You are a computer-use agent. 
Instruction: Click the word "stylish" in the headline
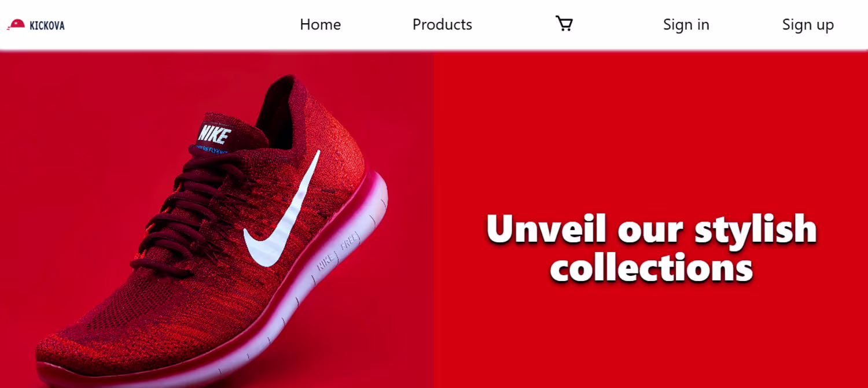click(756, 230)
